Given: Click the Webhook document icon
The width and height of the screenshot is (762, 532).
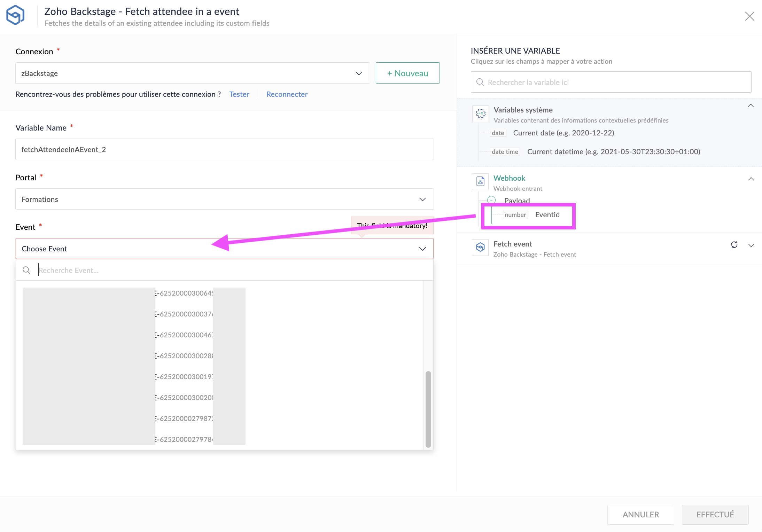Looking at the screenshot, I should [x=481, y=181].
